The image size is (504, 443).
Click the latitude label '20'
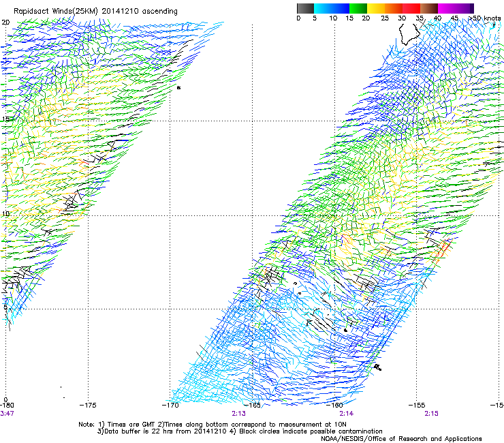(5, 22)
